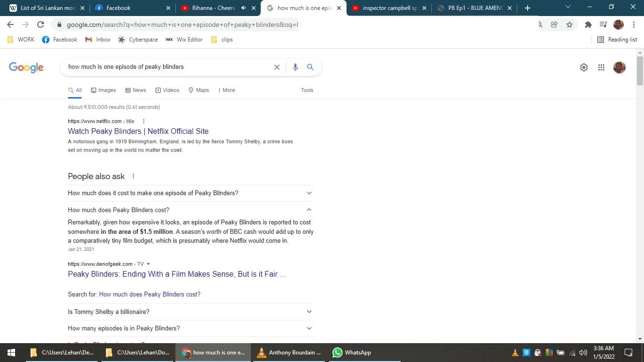This screenshot has height=362, width=644.
Task: Open the Inbox Gmail bookmark
Action: (98, 40)
